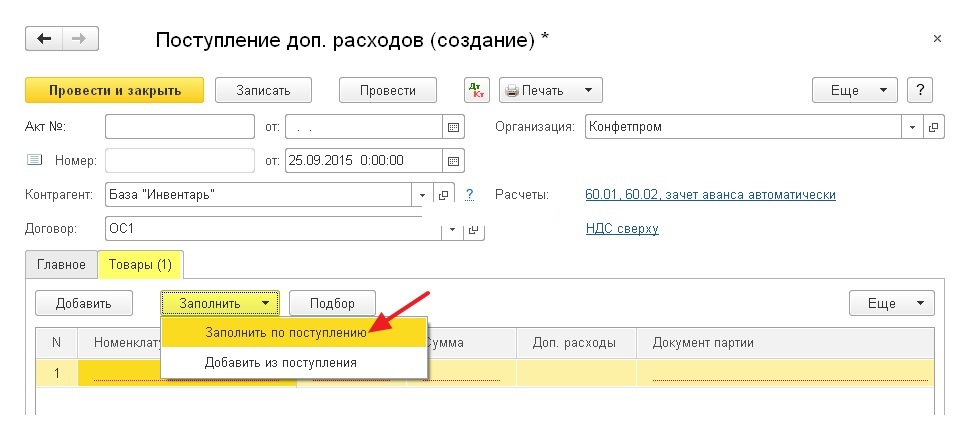Image resolution: width=958 pixels, height=431 pixels.
Task: Open the Печать dropdown menu
Action: coord(551,90)
